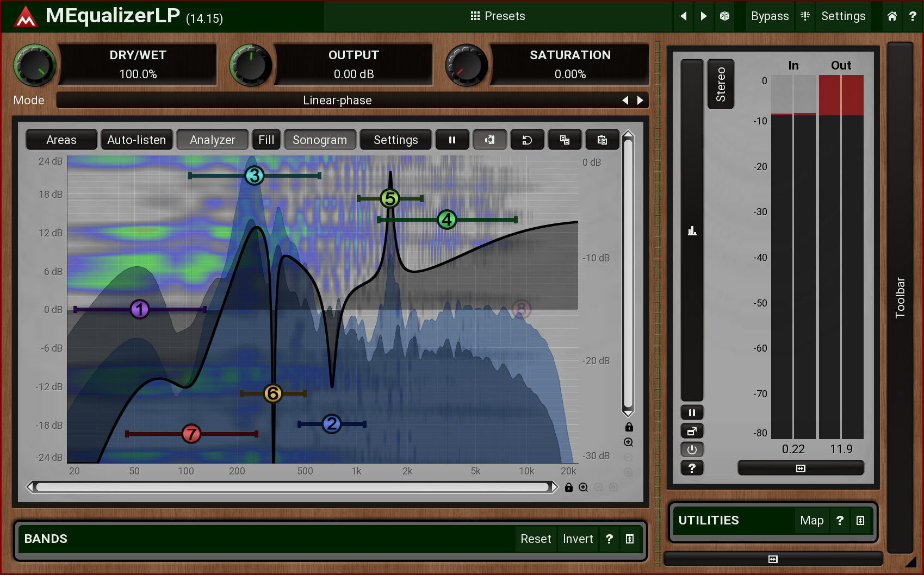Open the Settings menu in top bar
Viewport: 924px width, 575px height.
tap(843, 16)
